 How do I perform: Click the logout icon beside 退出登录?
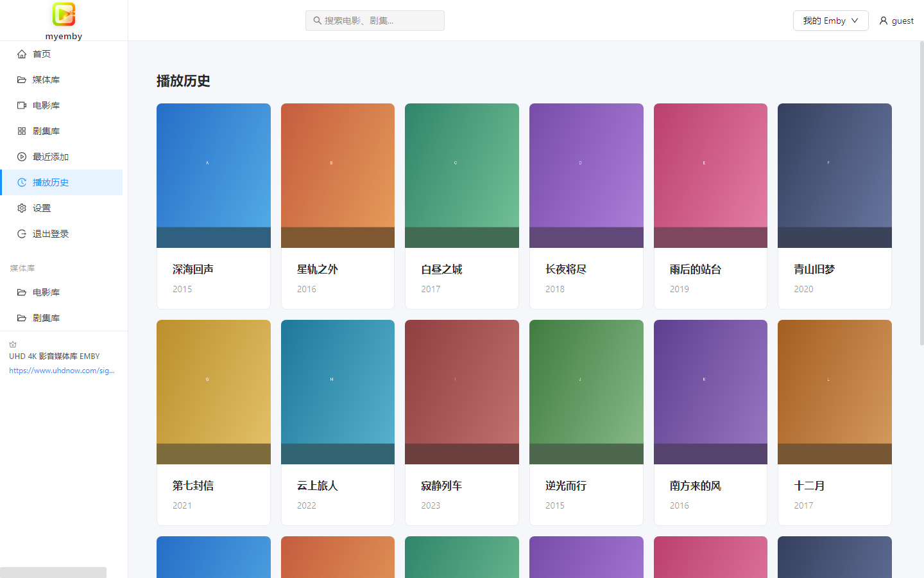pos(22,234)
